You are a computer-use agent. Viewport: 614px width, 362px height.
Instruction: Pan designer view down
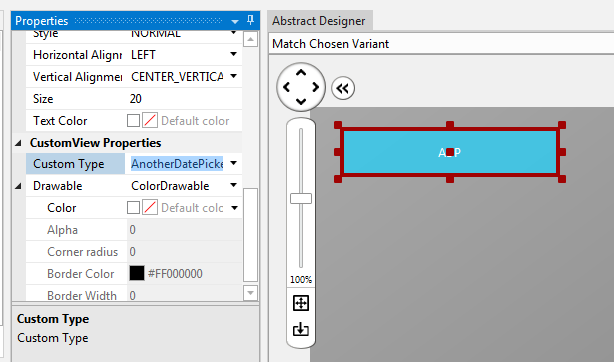click(301, 101)
